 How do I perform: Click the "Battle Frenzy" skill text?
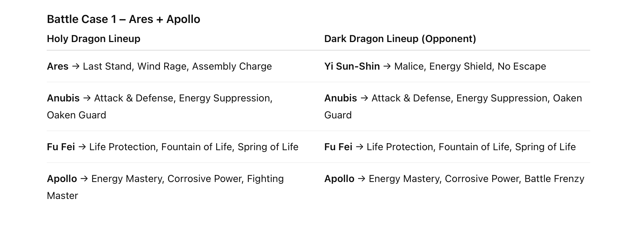(554, 178)
